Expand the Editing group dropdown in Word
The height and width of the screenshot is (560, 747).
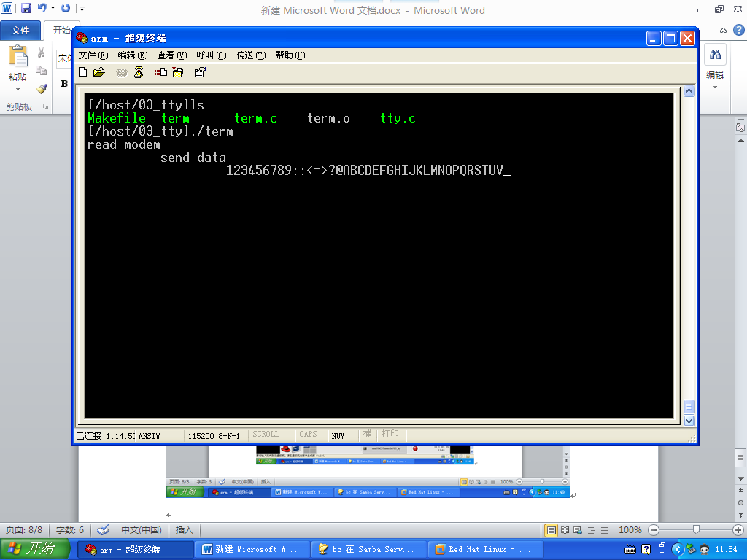(x=715, y=87)
